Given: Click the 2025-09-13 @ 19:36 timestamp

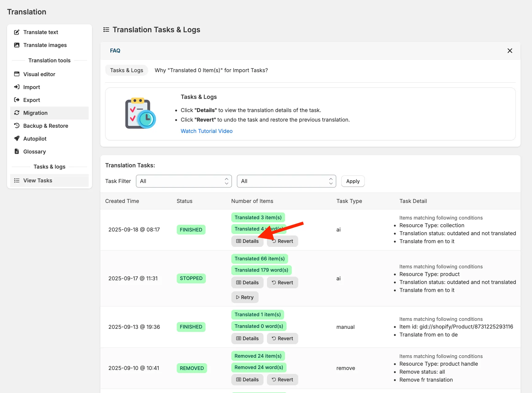Looking at the screenshot, I should (134, 327).
